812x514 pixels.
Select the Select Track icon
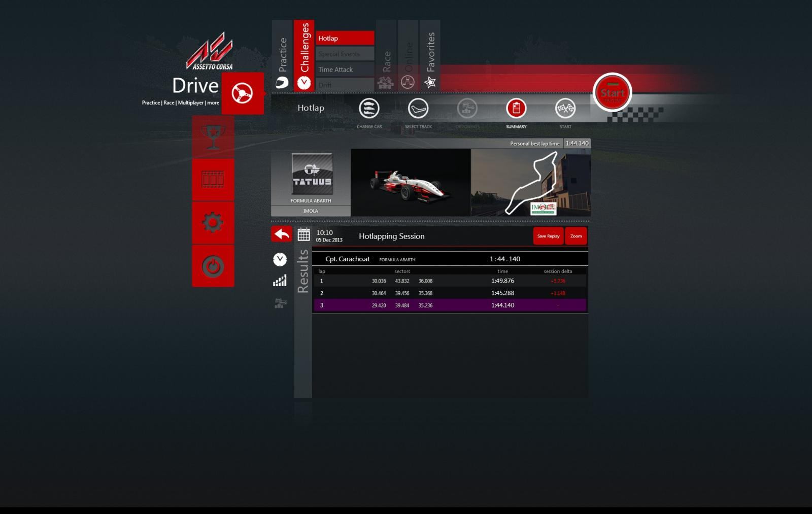point(418,108)
